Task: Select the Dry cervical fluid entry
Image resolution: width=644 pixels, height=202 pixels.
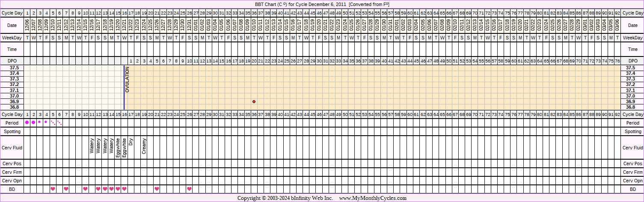Action: coord(131,142)
